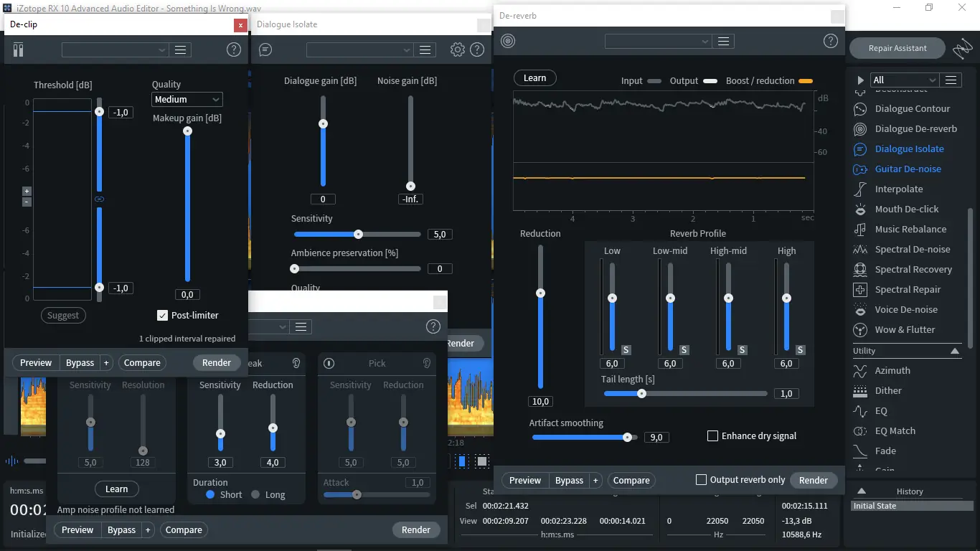
Task: Collapse the History panel arrow
Action: point(862,491)
